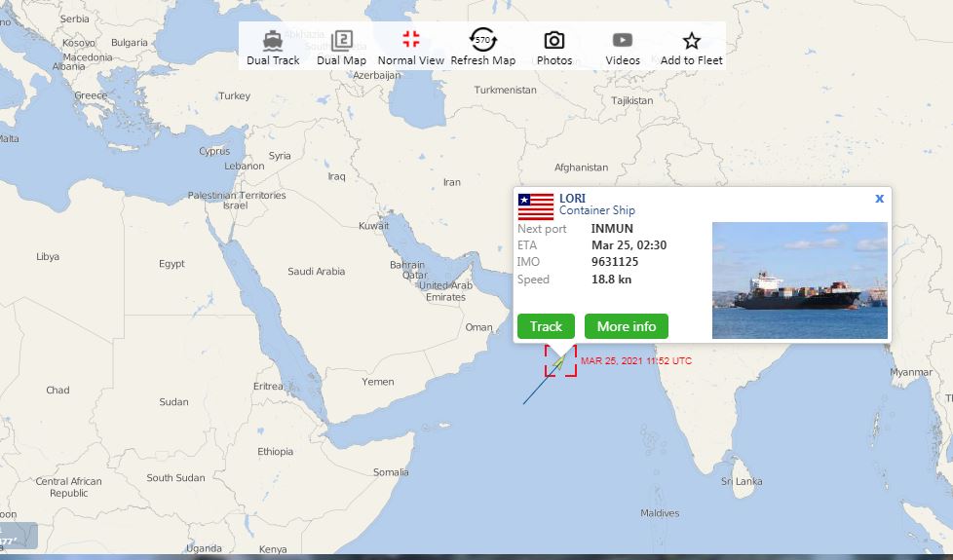Click the Egypt map label
This screenshot has height=560, width=953.
pyautogui.click(x=172, y=264)
